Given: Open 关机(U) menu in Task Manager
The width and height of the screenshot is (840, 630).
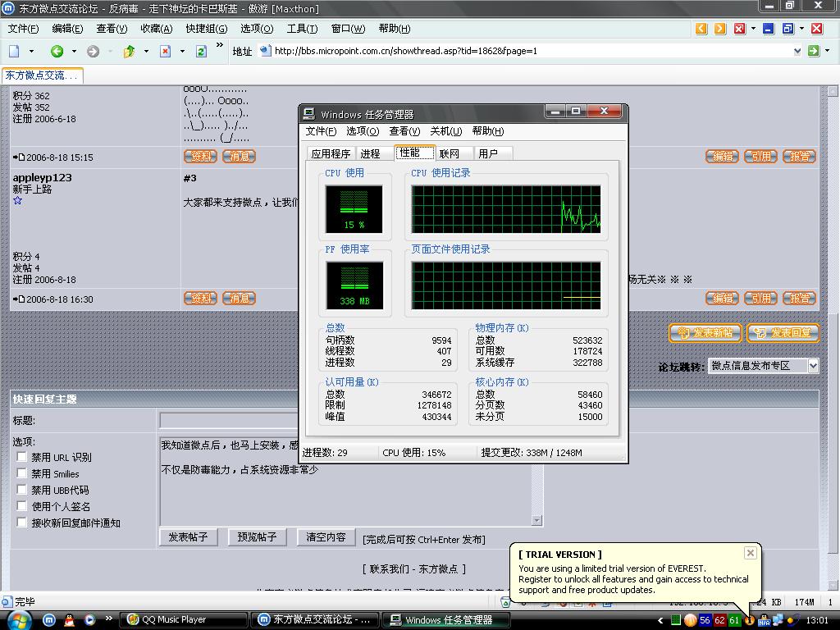Looking at the screenshot, I should tap(445, 131).
